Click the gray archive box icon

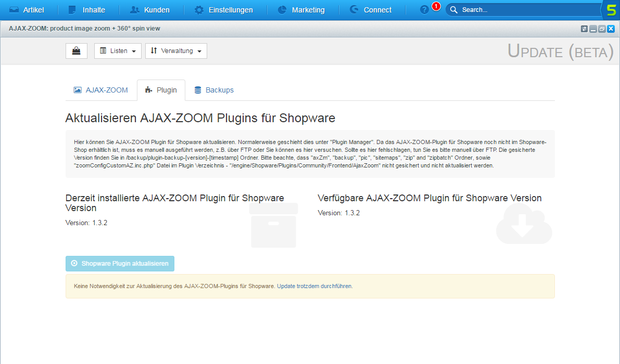coord(274,226)
